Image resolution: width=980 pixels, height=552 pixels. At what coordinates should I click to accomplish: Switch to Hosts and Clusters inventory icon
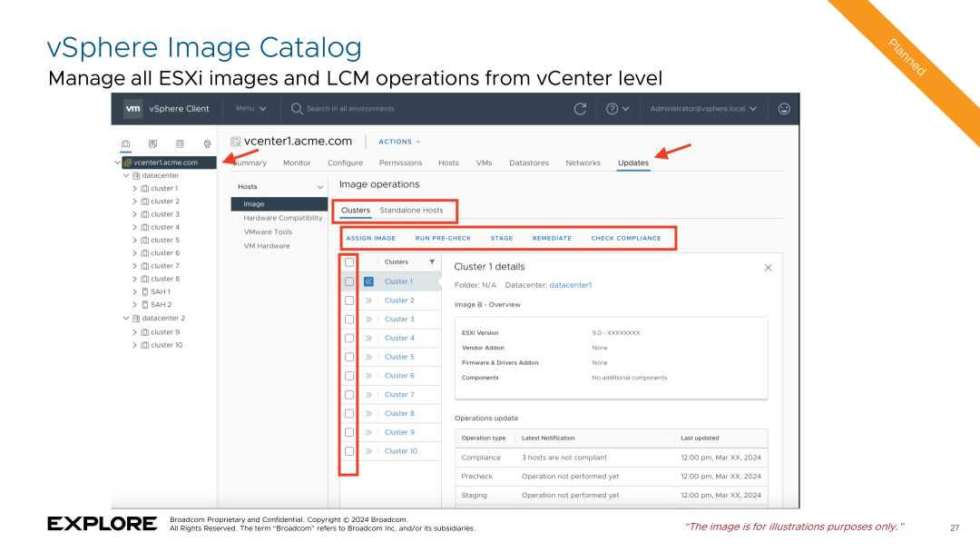click(x=125, y=143)
